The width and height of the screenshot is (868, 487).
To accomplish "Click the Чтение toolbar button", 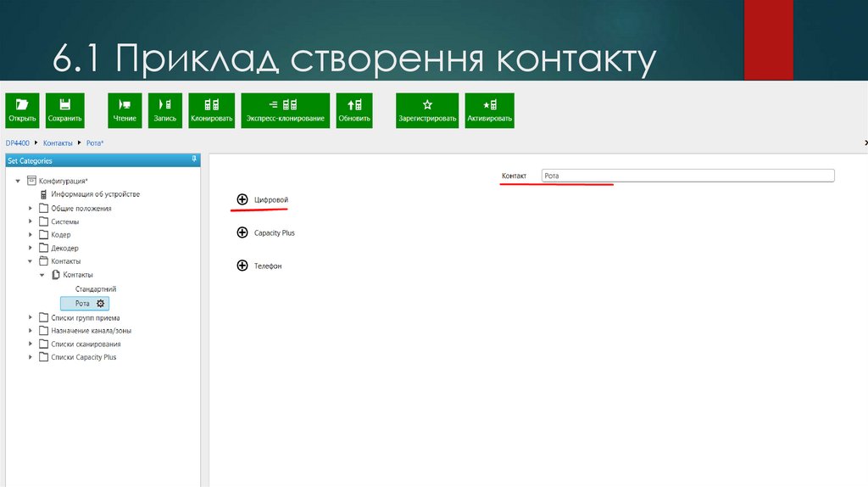I will click(125, 110).
